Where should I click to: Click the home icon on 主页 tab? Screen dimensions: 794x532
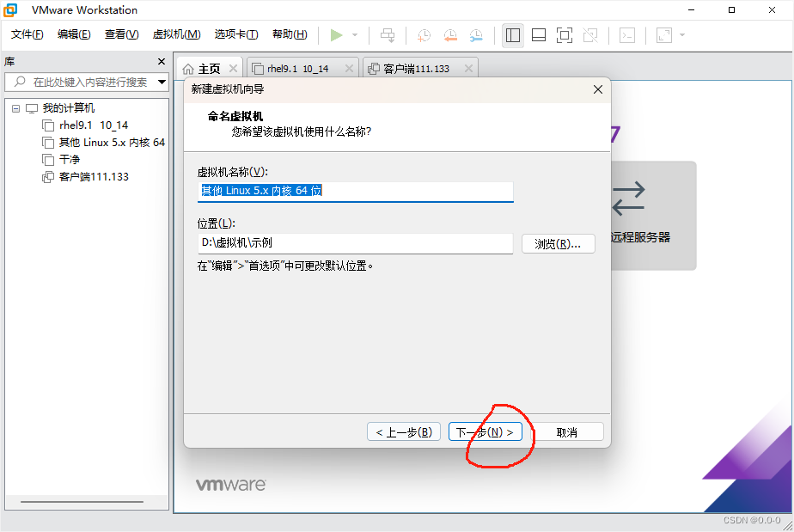pos(188,69)
